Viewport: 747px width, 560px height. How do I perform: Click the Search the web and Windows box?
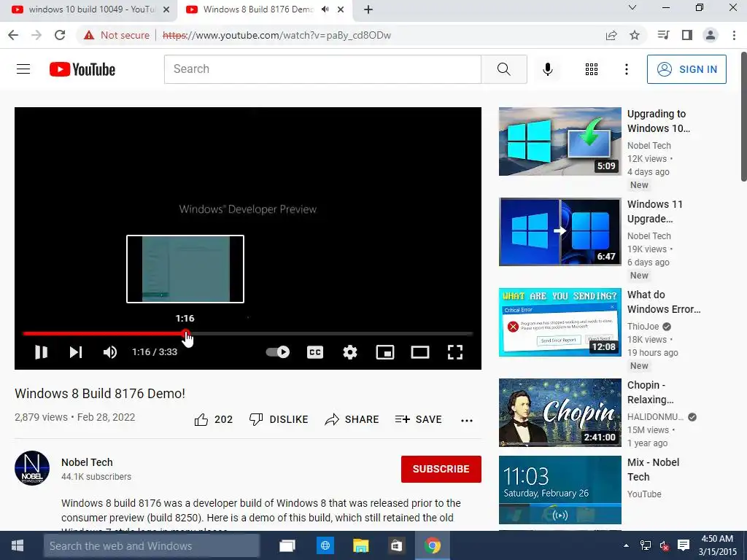[152, 545]
